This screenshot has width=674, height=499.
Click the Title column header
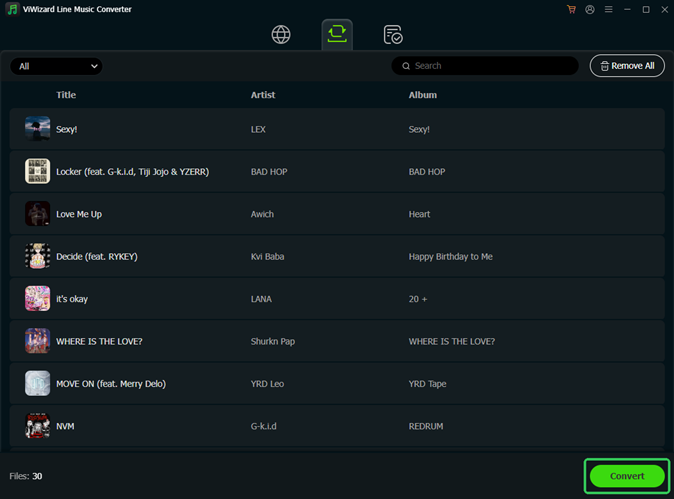coord(66,95)
